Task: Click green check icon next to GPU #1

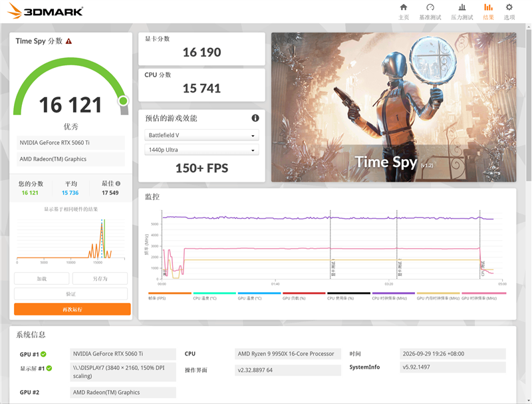Action: (43, 354)
